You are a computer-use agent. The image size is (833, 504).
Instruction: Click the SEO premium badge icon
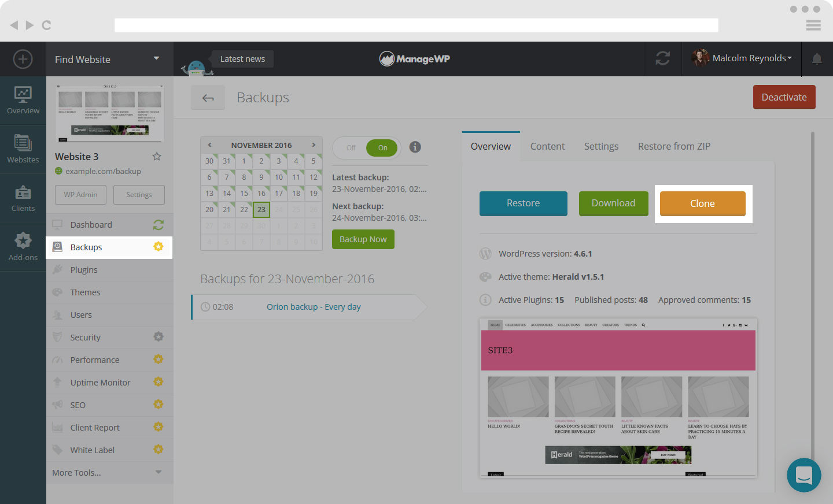[x=159, y=404]
